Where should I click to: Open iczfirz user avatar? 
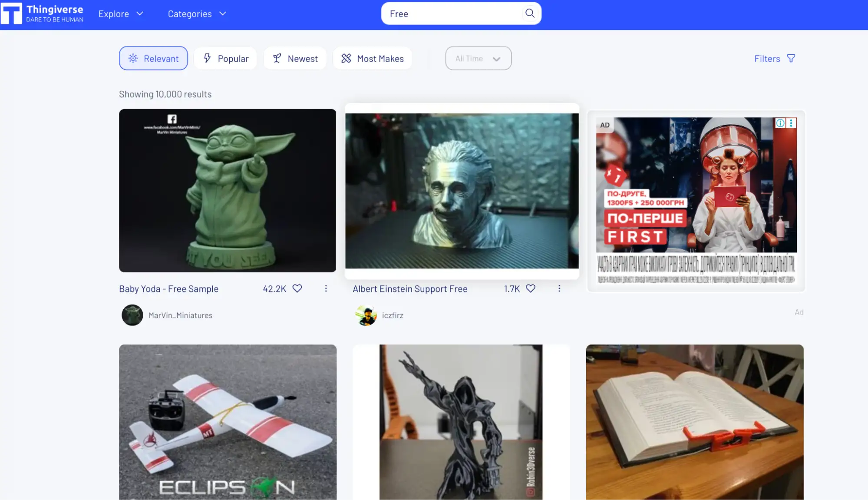(x=366, y=315)
